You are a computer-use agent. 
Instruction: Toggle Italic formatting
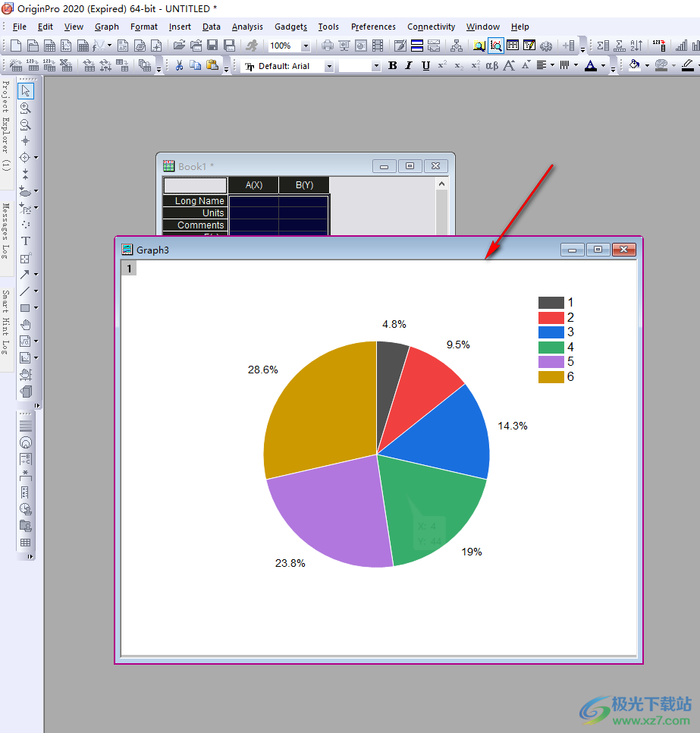click(409, 65)
